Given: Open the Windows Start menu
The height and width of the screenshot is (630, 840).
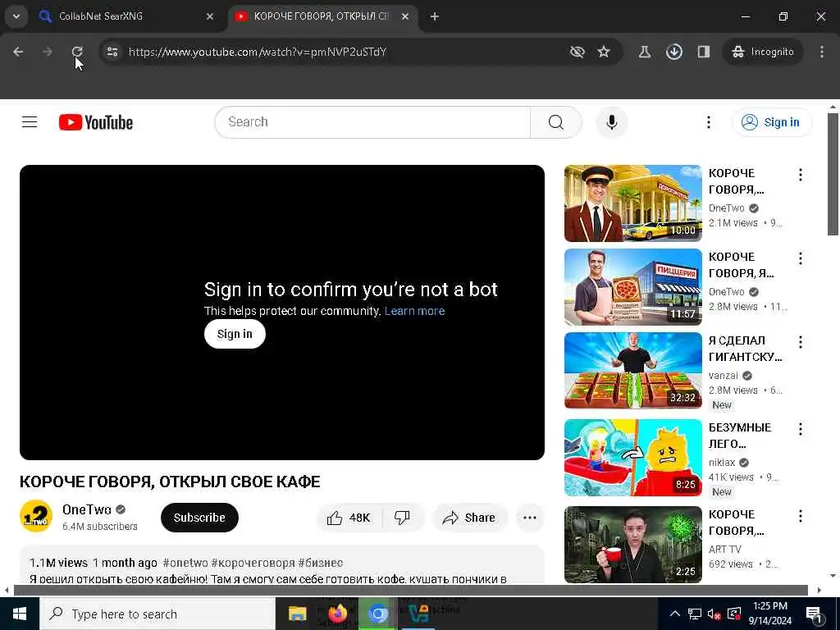Looking at the screenshot, I should 20,614.
